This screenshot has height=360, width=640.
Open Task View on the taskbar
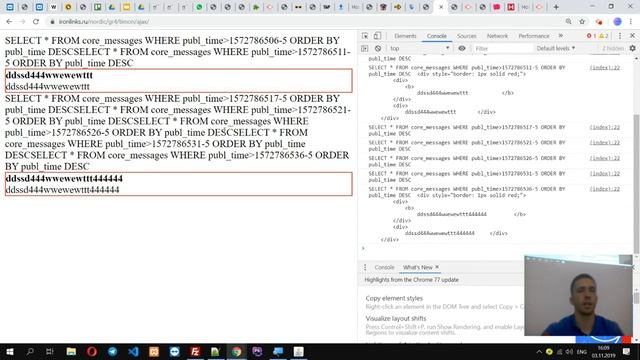point(50,351)
